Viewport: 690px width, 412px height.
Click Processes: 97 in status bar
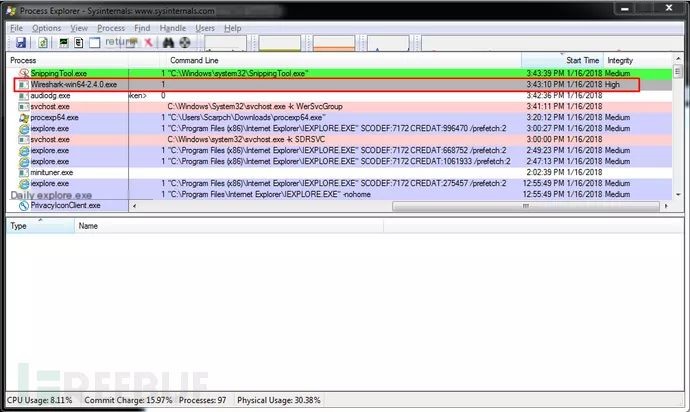(x=202, y=401)
